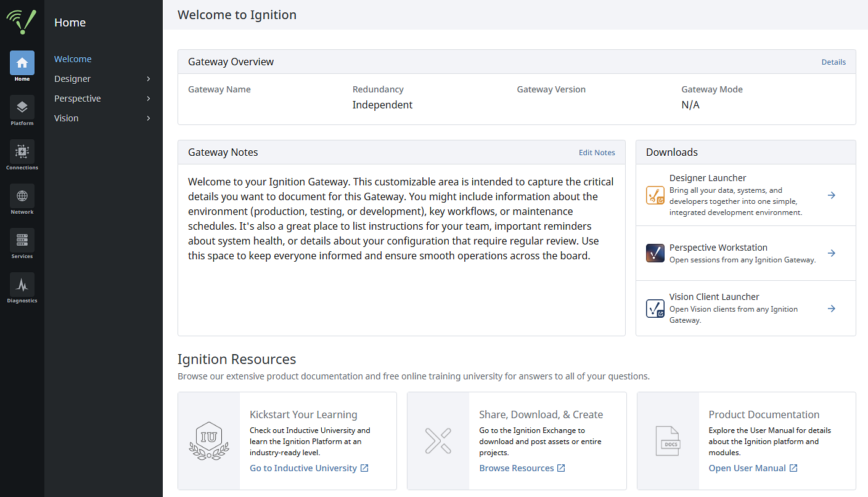Click the Redundancy value Independent
868x497 pixels.
coord(382,105)
